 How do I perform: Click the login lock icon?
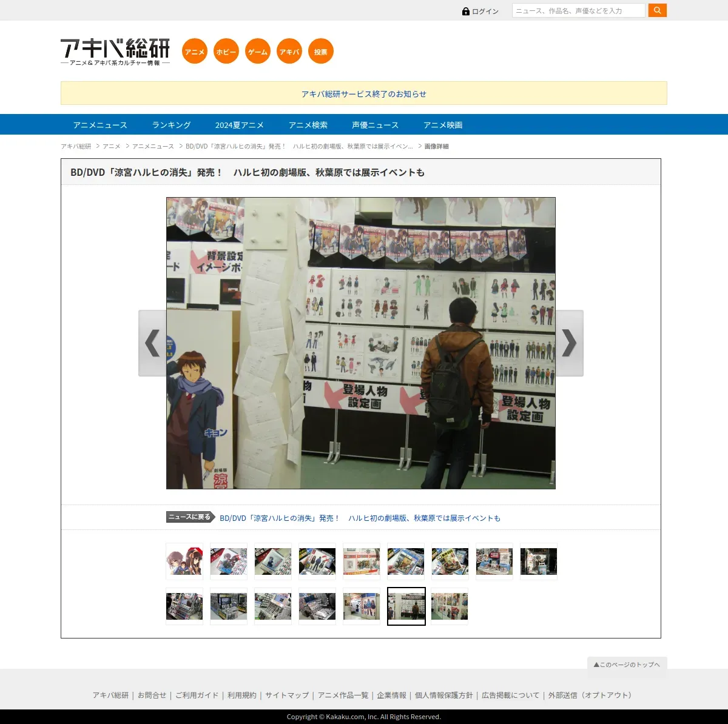click(x=466, y=12)
